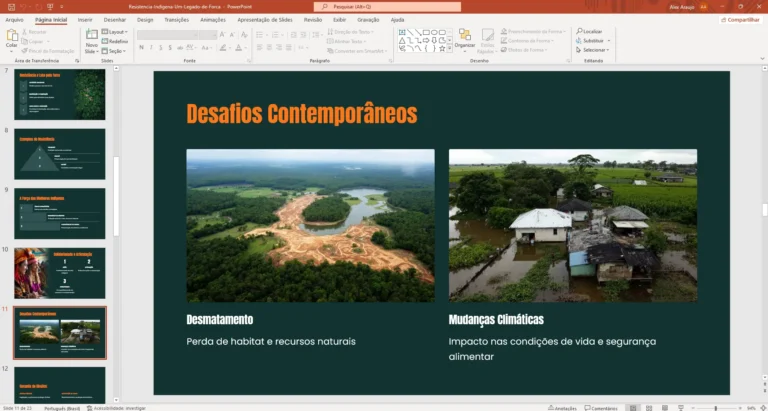The width and height of the screenshot is (768, 411).
Task: Click the Compartilhar button
Action: [740, 20]
